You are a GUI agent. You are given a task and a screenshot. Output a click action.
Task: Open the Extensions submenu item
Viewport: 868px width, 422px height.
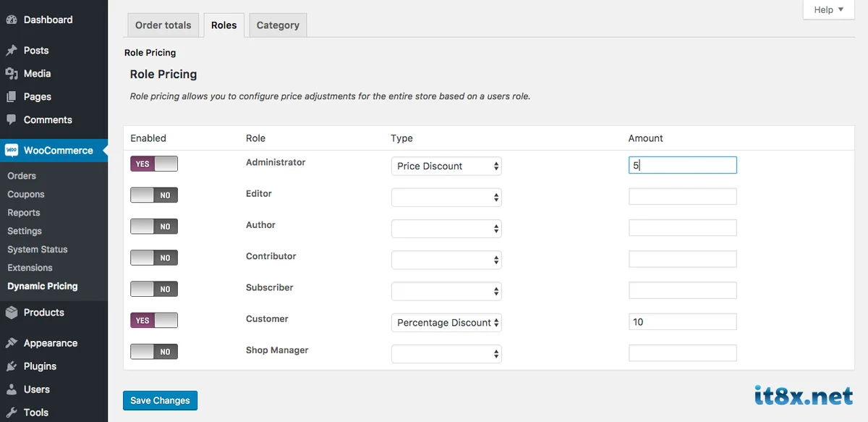[x=30, y=268]
